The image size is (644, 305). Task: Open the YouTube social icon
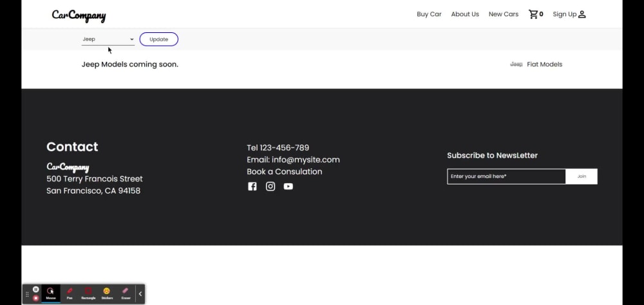pyautogui.click(x=289, y=186)
